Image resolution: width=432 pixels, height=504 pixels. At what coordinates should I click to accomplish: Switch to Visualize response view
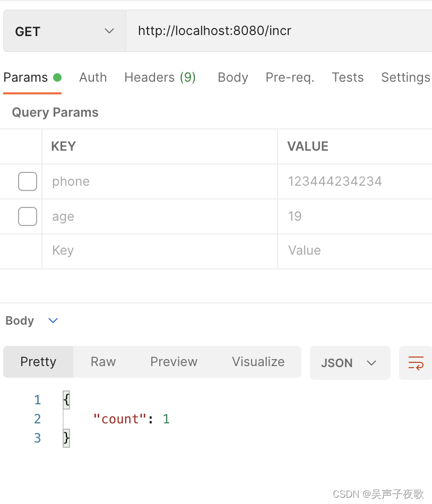coord(258,362)
